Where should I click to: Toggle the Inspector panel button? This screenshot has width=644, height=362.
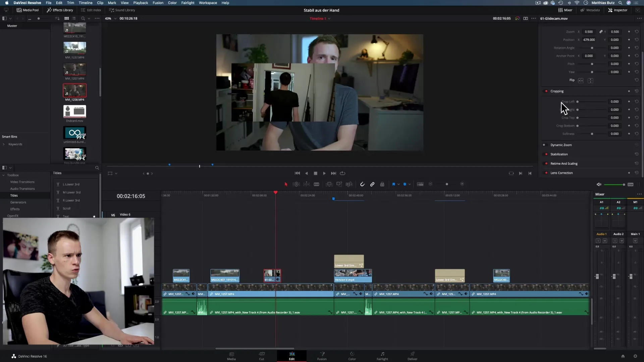[x=618, y=10]
